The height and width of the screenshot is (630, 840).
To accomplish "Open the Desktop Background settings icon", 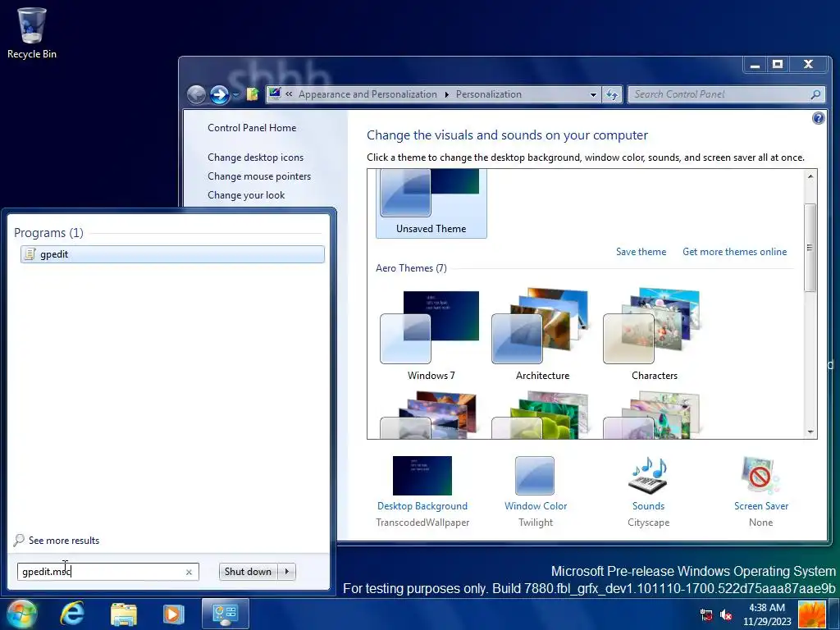I will point(422,475).
